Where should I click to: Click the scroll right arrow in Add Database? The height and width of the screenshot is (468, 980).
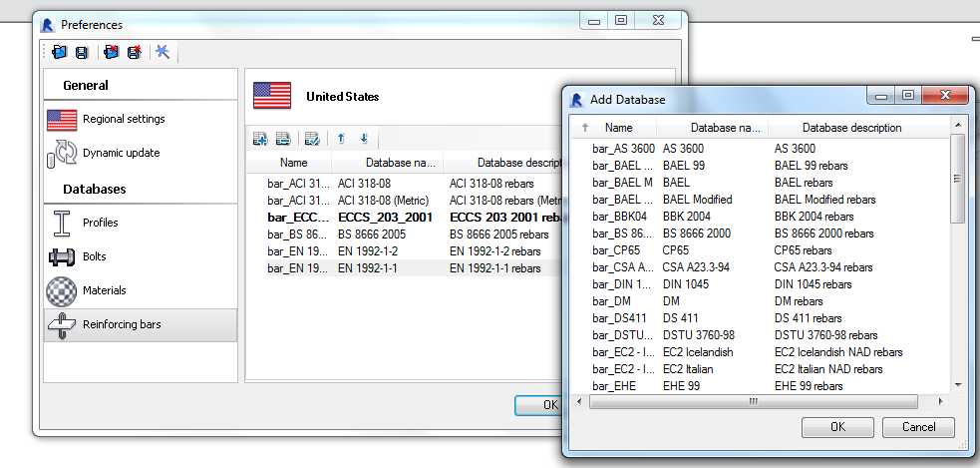(939, 401)
